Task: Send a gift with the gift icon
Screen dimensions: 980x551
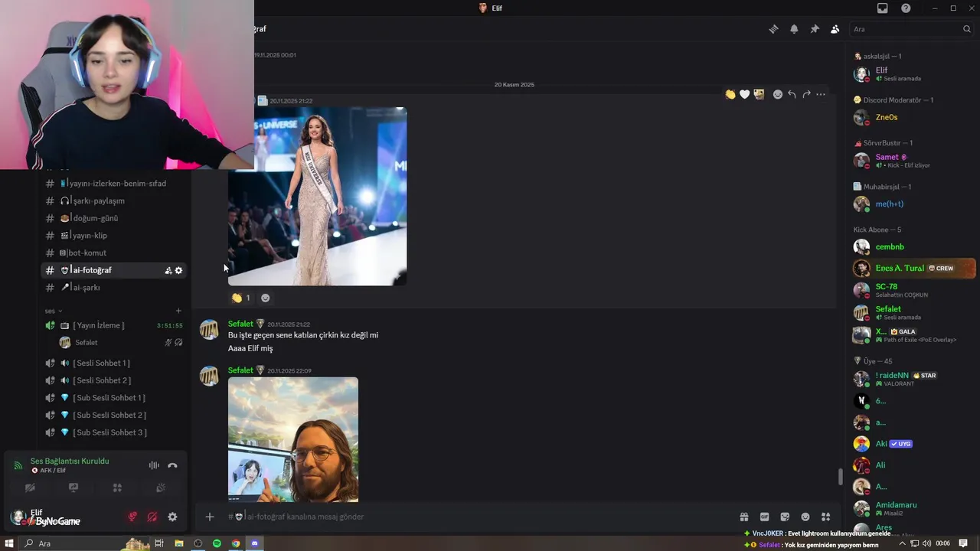Action: coord(743,517)
